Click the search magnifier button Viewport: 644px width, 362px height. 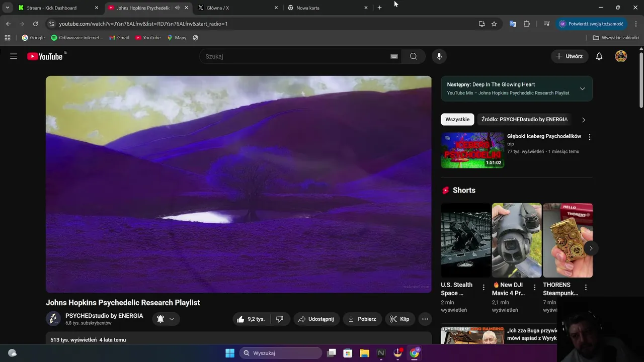(x=414, y=56)
